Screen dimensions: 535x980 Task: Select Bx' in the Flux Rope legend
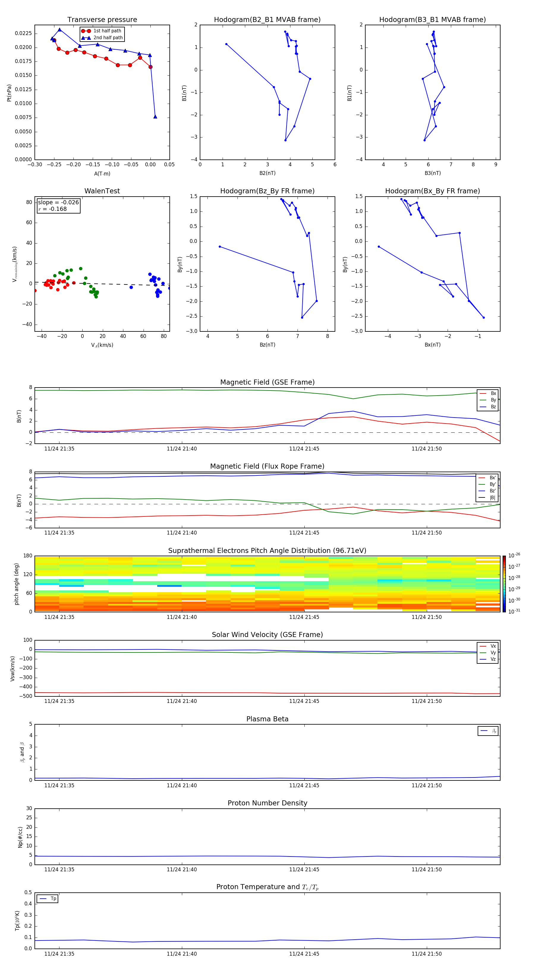(x=487, y=478)
